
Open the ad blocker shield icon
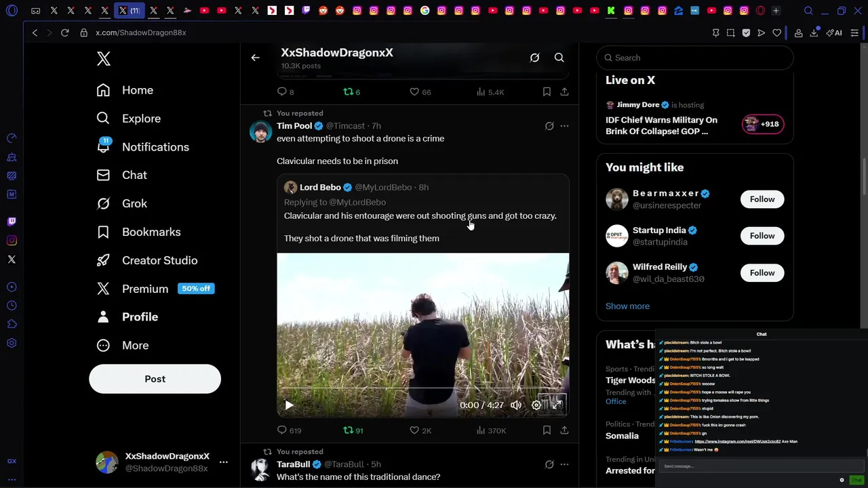coord(746,33)
